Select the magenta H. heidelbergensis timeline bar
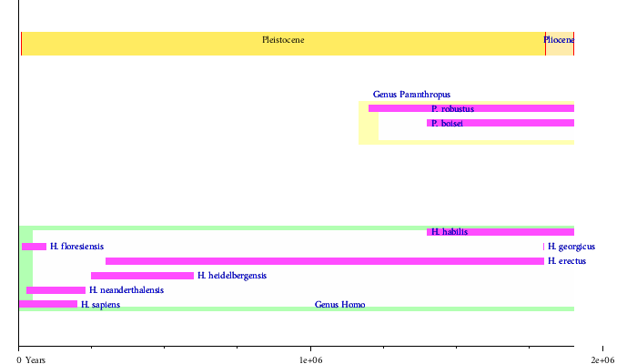 point(142,276)
